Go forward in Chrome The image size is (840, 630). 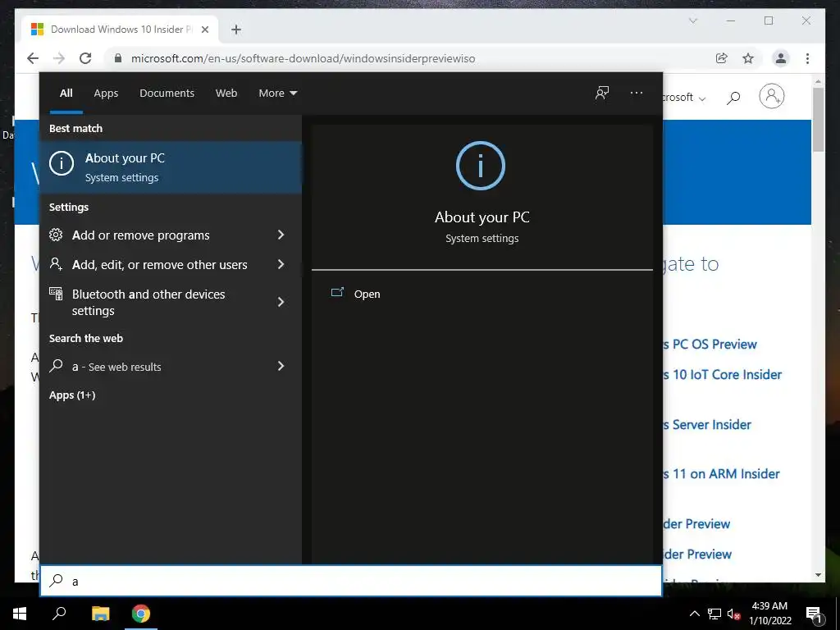click(x=59, y=58)
